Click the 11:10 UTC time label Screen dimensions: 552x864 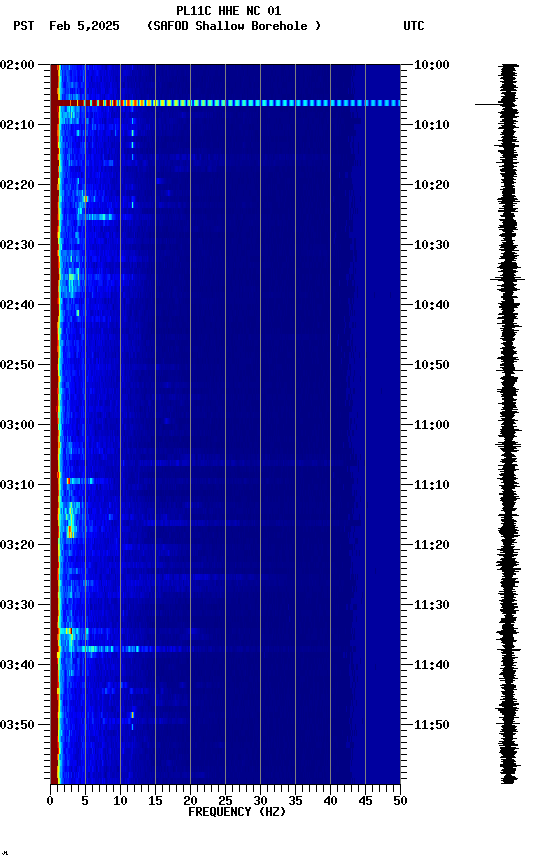coord(432,485)
